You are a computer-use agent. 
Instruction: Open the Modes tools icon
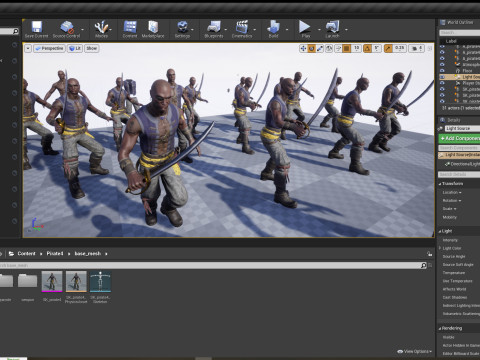click(x=101, y=27)
